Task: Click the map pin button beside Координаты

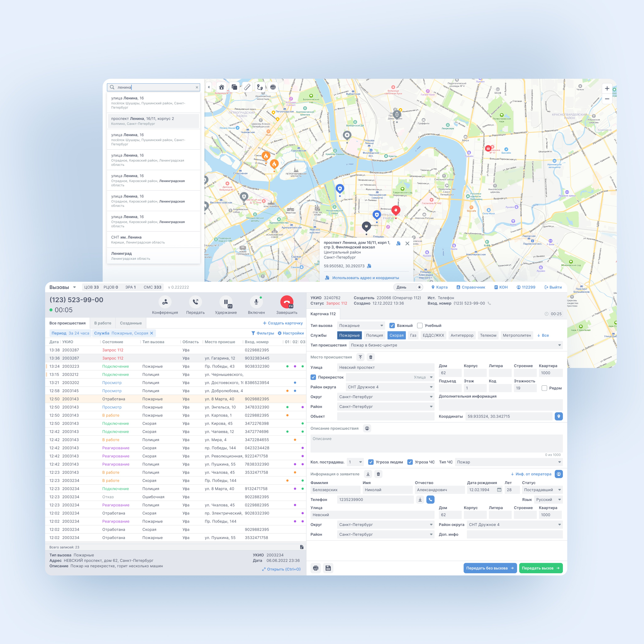Action: [559, 416]
